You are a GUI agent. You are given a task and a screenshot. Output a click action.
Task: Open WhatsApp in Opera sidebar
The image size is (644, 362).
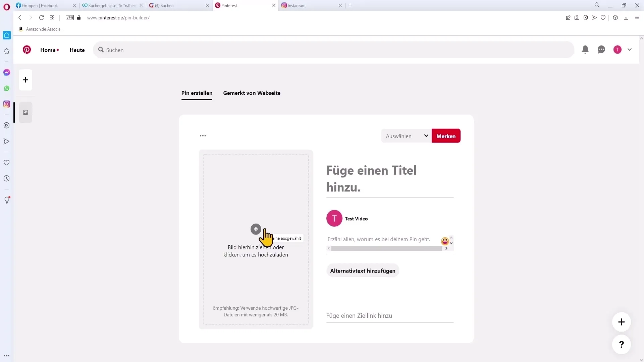[7, 88]
